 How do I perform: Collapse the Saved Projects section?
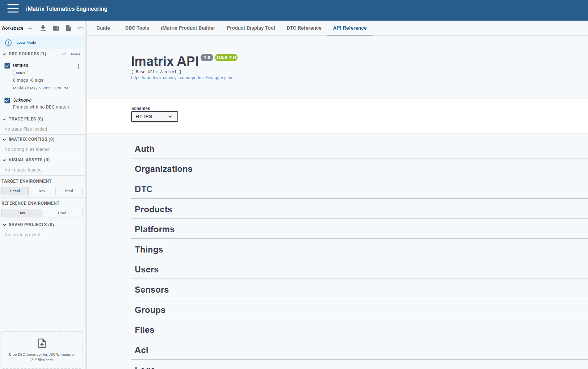[x=4, y=225]
